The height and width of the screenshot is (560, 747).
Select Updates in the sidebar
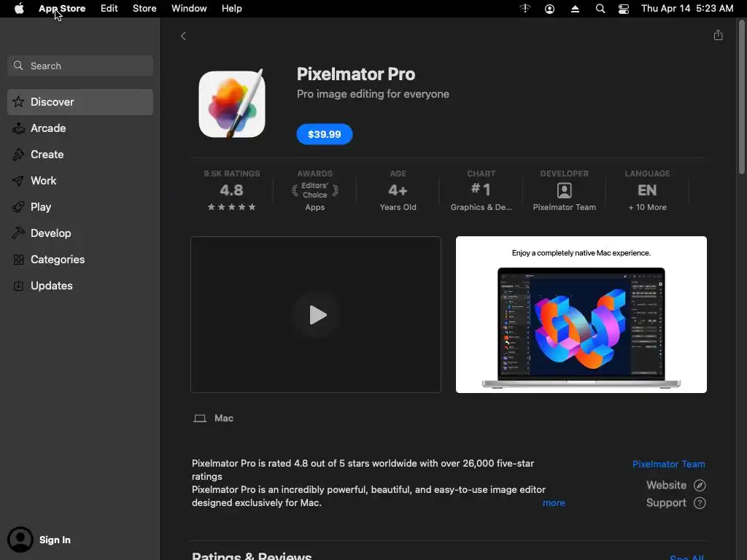[x=80, y=286]
